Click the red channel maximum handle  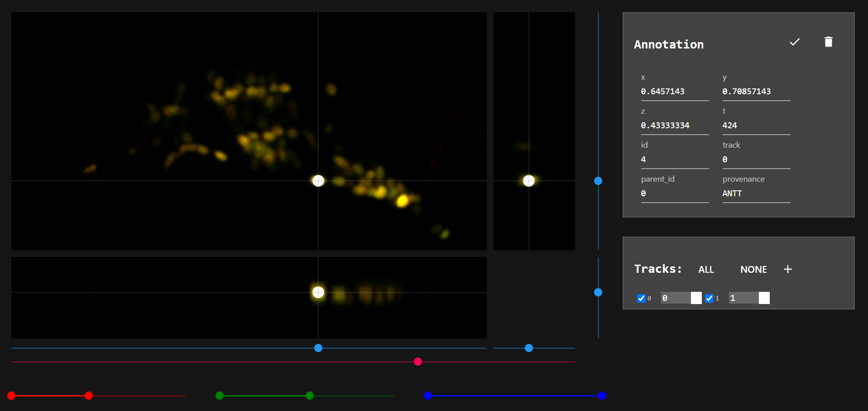(x=89, y=396)
